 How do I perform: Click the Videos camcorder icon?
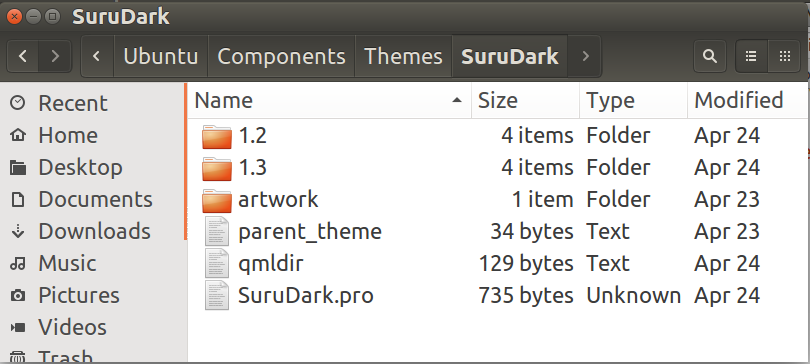click(x=18, y=327)
